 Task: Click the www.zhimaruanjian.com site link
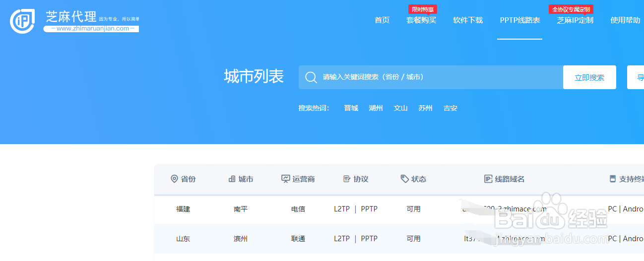(x=91, y=29)
